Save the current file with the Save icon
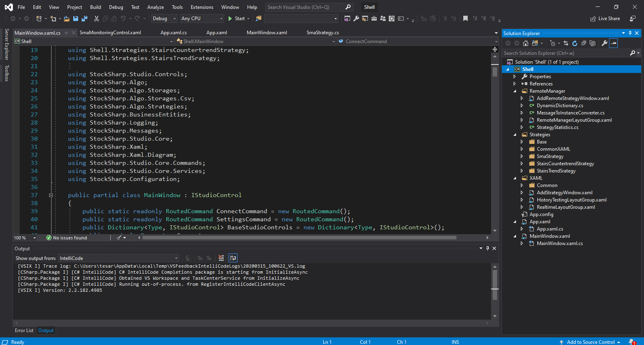The image size is (644, 345). pyautogui.click(x=75, y=19)
